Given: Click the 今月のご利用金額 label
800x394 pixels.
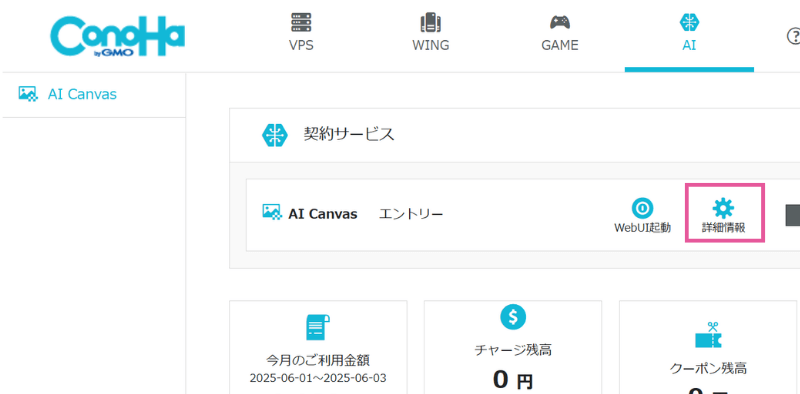Looking at the screenshot, I should (318, 360).
